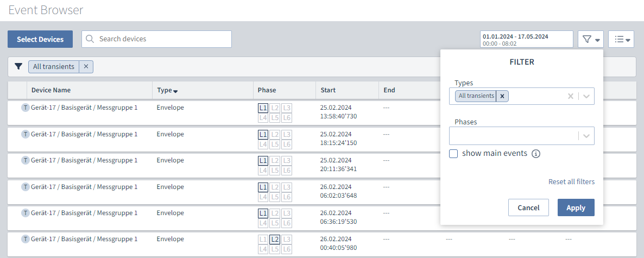The image size is (644, 258).
Task: Expand the Phases dropdown
Action: pyautogui.click(x=586, y=136)
